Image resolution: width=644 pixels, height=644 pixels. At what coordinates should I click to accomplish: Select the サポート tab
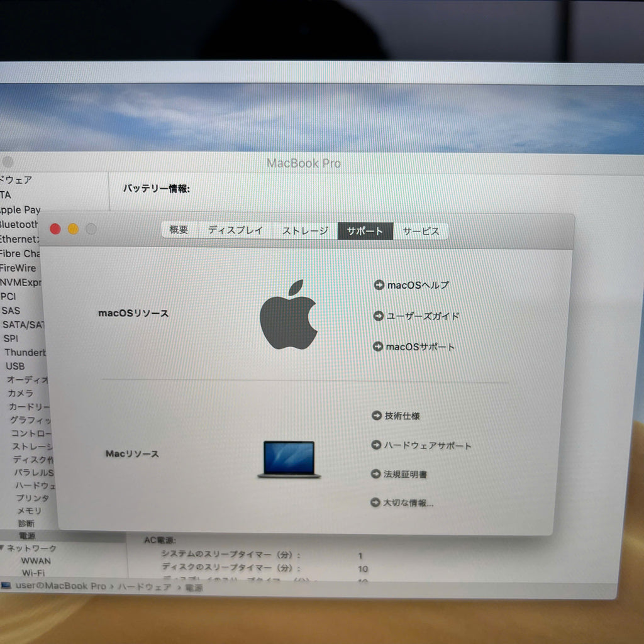(365, 231)
